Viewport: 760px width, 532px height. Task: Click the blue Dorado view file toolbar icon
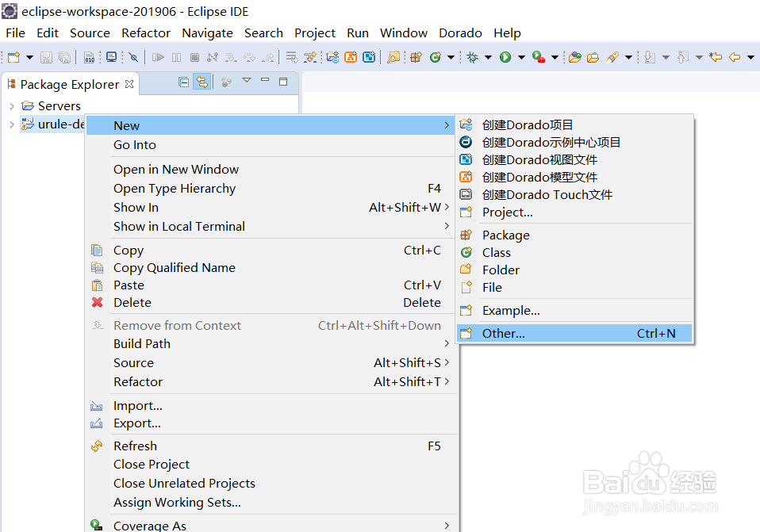pyautogui.click(x=369, y=57)
